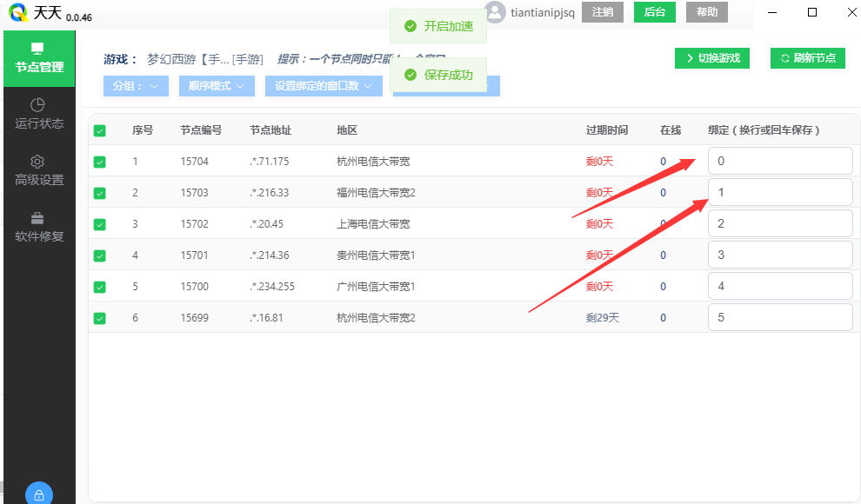Click the binding input showing 0

[780, 160]
